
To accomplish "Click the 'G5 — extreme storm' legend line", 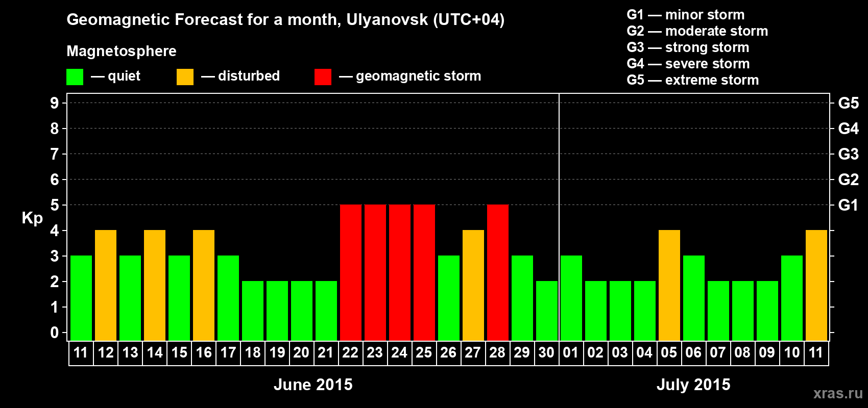I will (692, 80).
